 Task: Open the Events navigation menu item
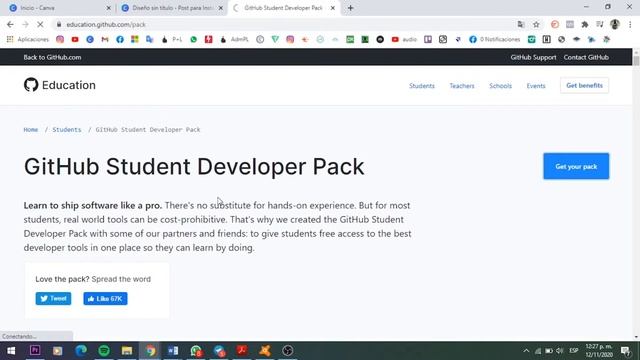[536, 86]
